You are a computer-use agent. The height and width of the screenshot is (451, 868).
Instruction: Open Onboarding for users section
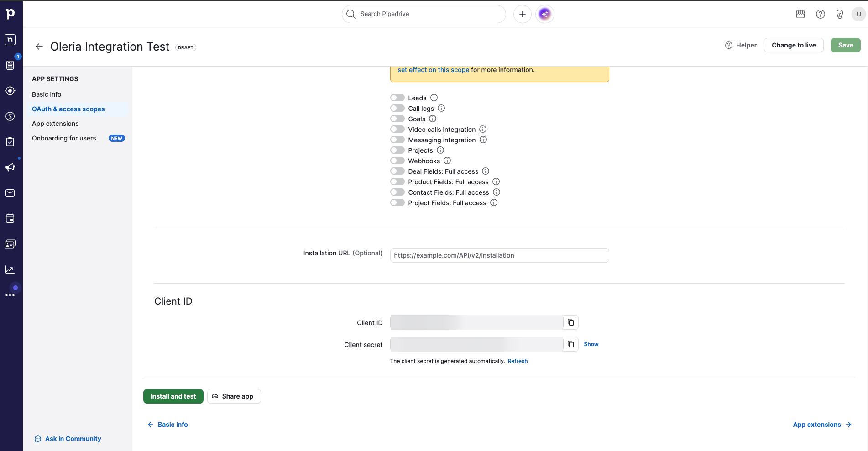(x=64, y=138)
